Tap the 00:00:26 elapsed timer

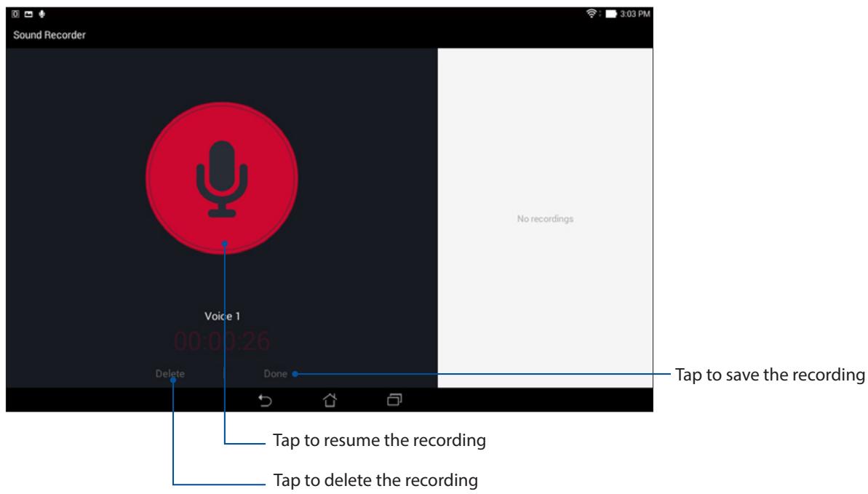(222, 341)
